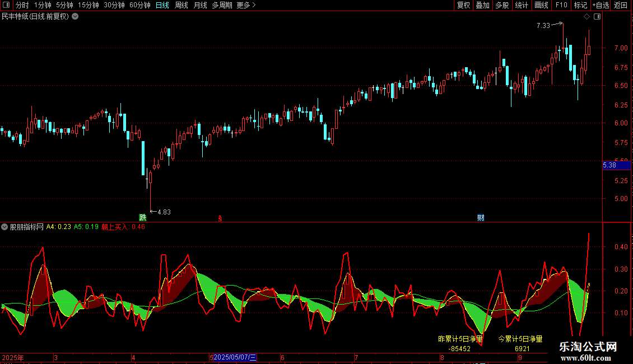Click the 叠加 overlay button

483,5
